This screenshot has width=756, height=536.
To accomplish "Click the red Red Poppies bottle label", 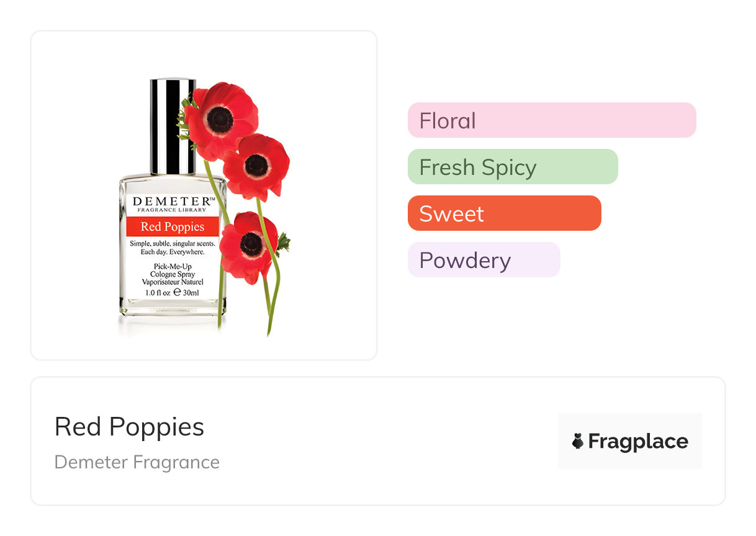I will coord(172,226).
